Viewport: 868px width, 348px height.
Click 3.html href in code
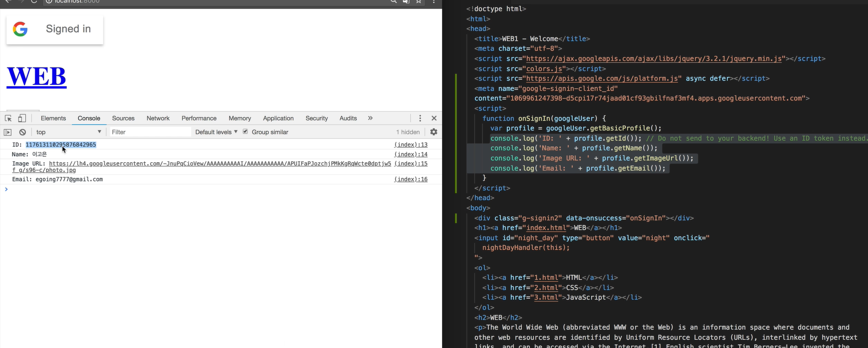tap(546, 297)
